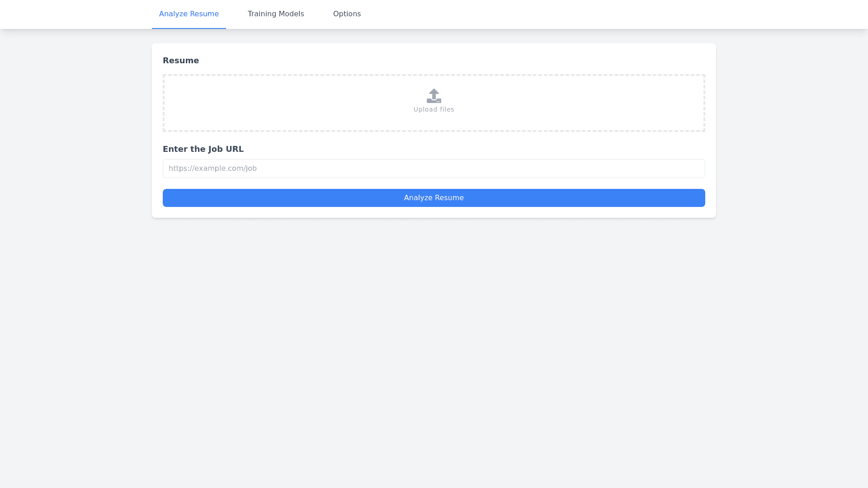Select the upload tray icon above 'Upload files'
The height and width of the screenshot is (488, 868).
click(434, 96)
